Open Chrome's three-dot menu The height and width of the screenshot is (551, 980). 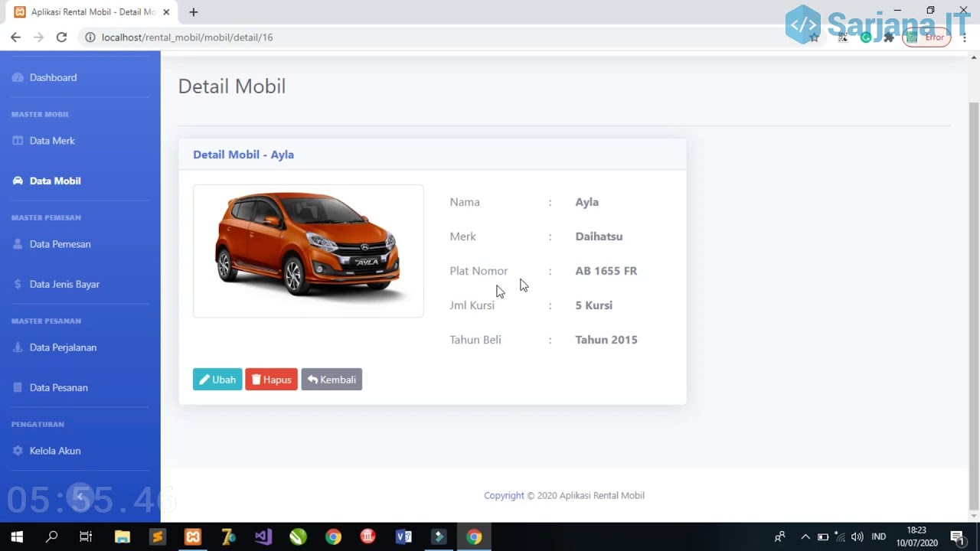[965, 37]
